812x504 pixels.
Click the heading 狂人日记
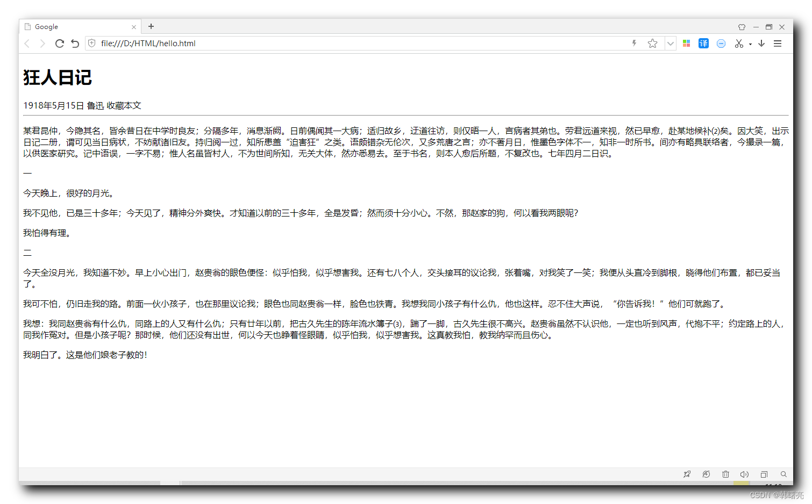pos(58,77)
